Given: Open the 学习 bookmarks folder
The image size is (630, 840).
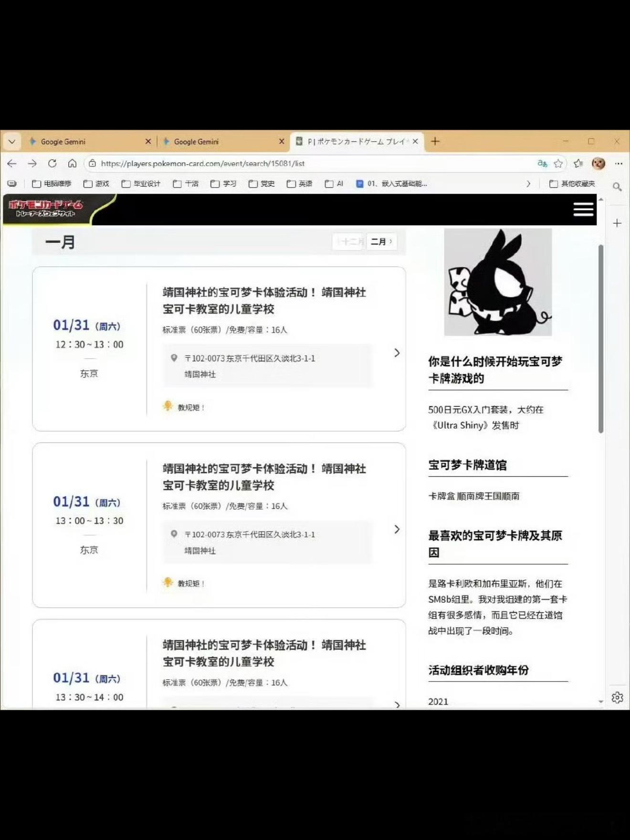Looking at the screenshot, I should point(223,184).
